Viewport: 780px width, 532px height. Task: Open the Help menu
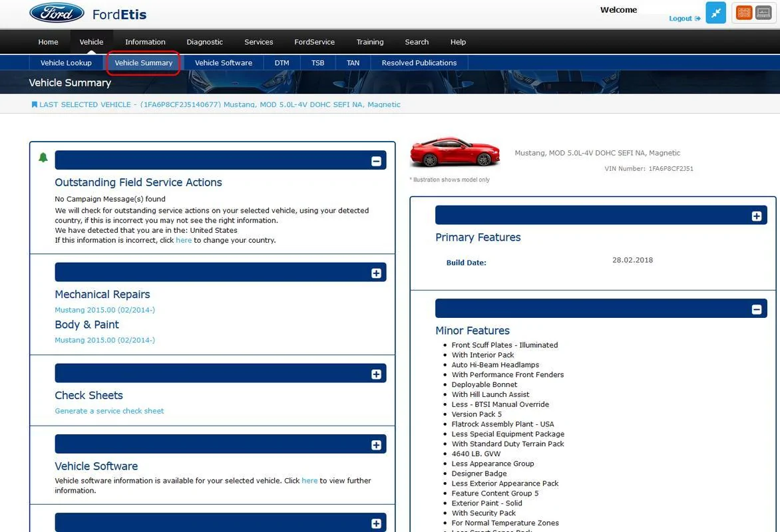[x=458, y=42]
